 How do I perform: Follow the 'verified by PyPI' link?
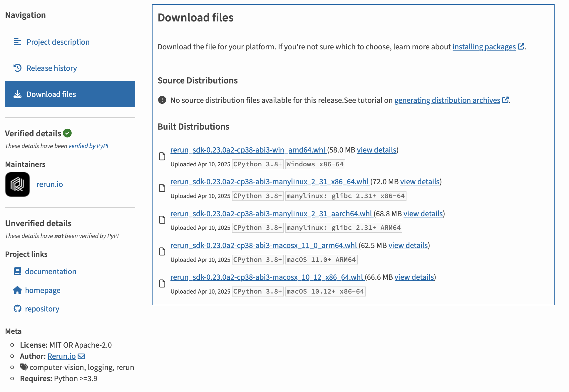pyautogui.click(x=88, y=146)
